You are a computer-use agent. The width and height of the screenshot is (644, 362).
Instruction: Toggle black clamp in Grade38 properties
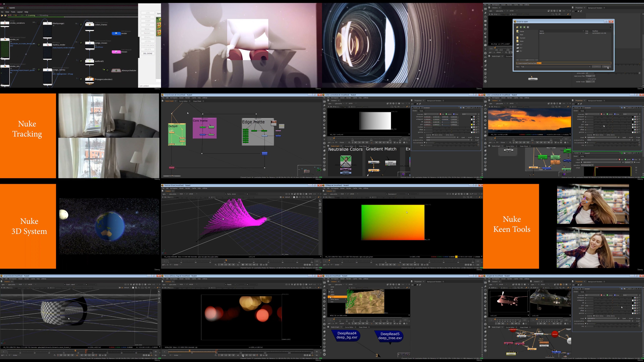click(x=594, y=135)
